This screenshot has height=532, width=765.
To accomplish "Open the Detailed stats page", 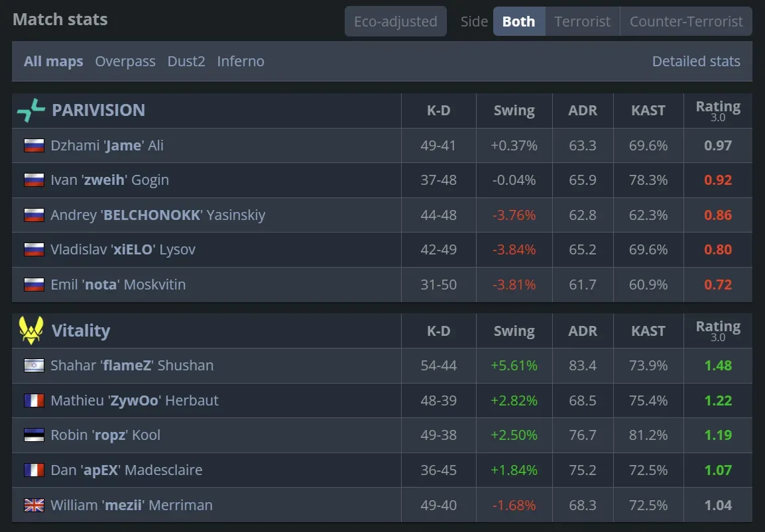I will [x=696, y=61].
